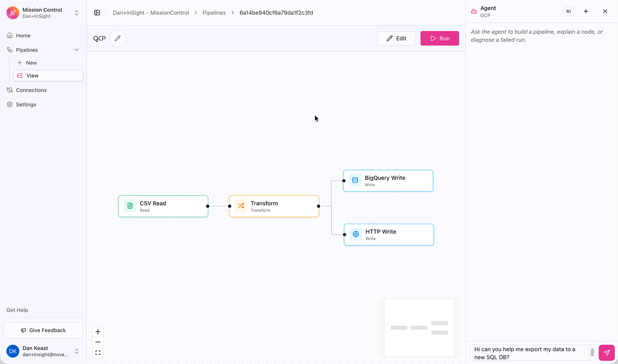Go to Home in the sidebar
This screenshot has height=364, width=618.
tap(43, 35)
